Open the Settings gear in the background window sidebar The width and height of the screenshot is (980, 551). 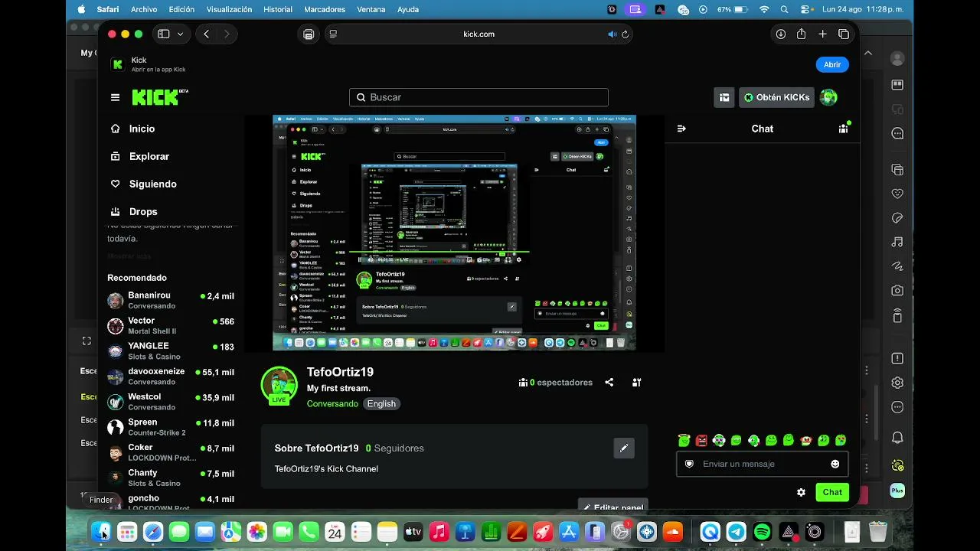click(x=897, y=383)
